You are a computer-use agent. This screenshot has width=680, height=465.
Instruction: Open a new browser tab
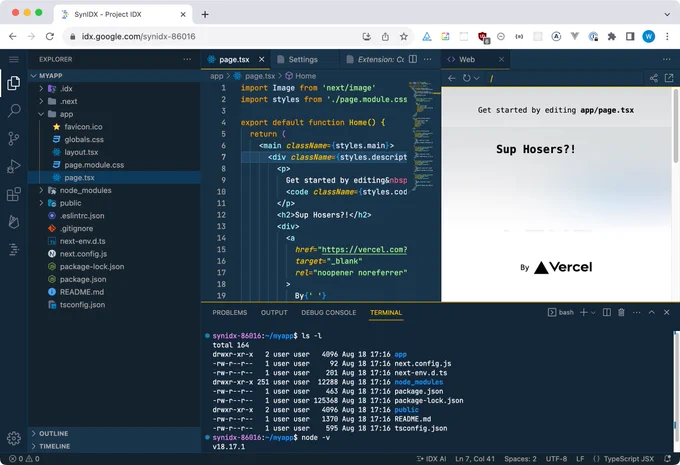pos(205,14)
